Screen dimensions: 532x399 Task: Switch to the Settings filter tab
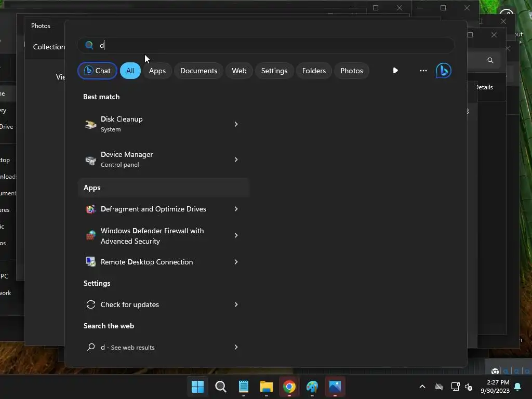click(x=274, y=71)
